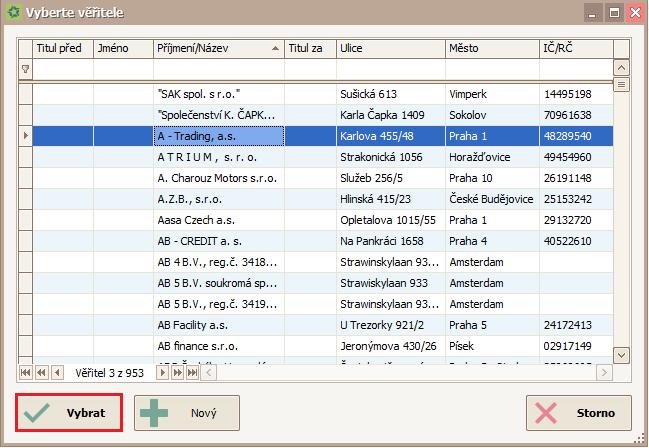Click the vertical scrollbar thumb grip
649x448 pixels.
click(621, 84)
